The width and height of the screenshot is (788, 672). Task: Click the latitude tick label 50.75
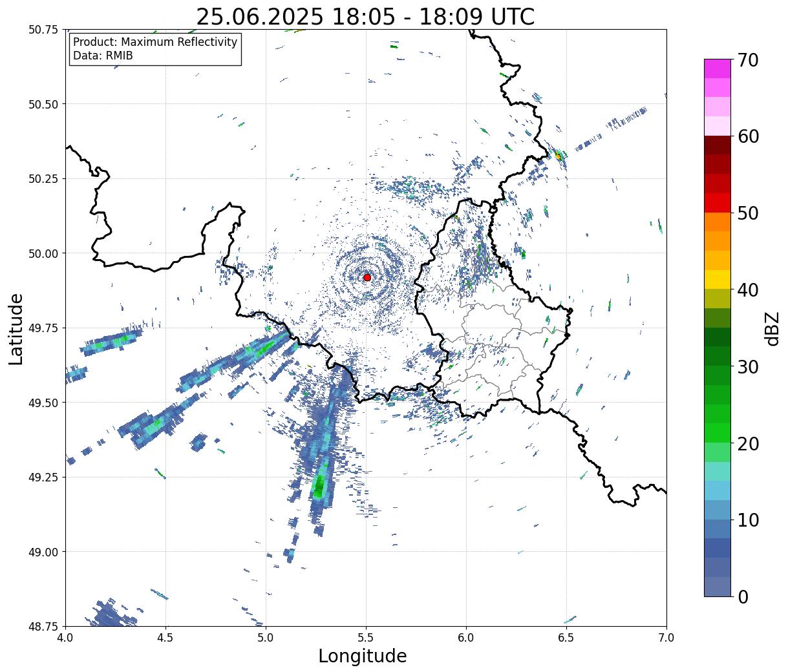tap(43, 30)
